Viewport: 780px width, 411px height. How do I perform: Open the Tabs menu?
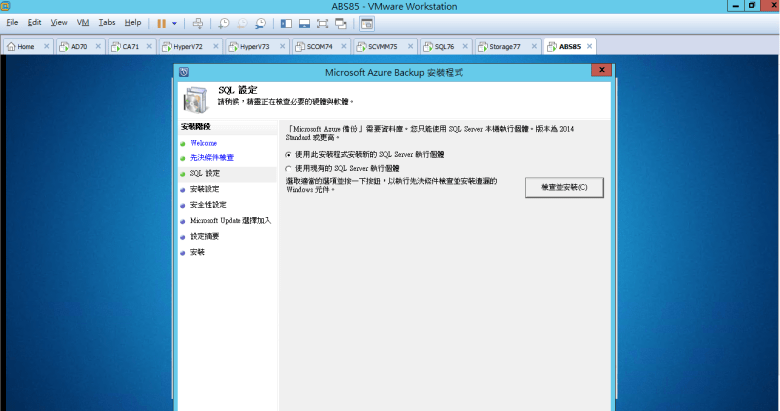106,22
